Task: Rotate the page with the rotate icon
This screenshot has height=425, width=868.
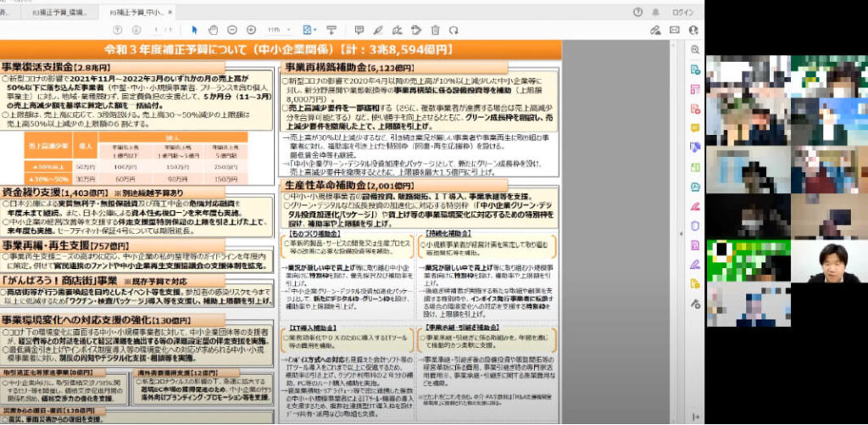Action: coord(454,30)
